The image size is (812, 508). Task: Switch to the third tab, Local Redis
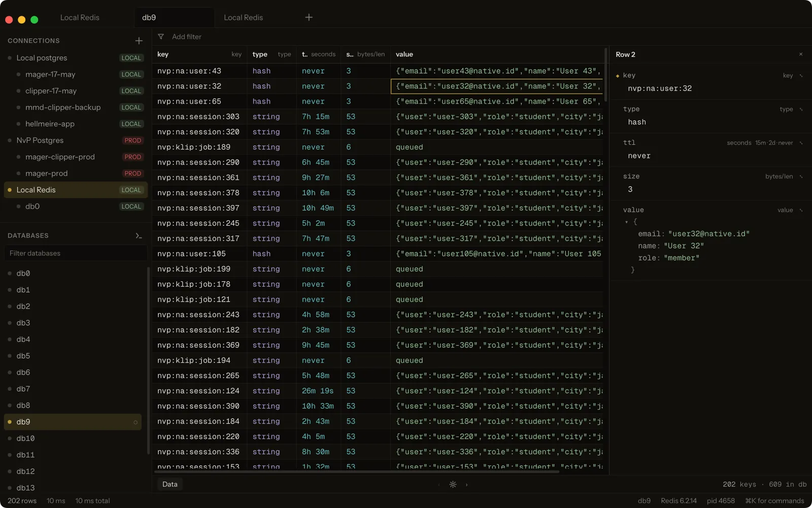tap(243, 17)
